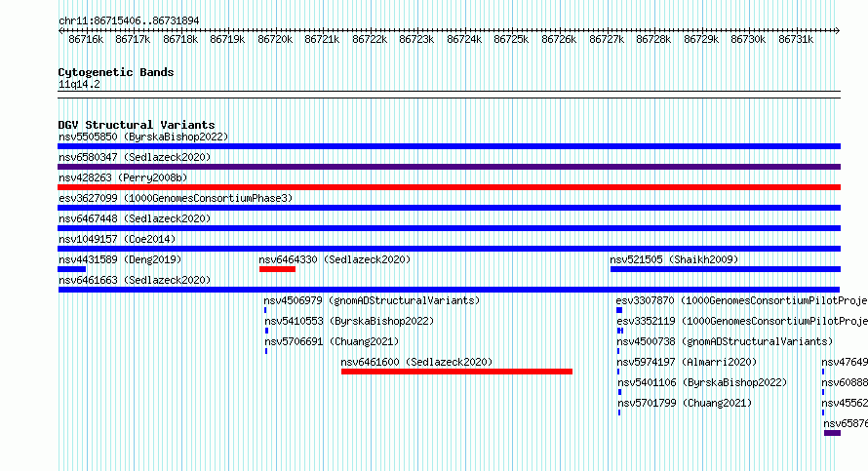Screen dimensions: 868x471
Task: Click the blue bar under nsv5505850
Action: pos(449,146)
